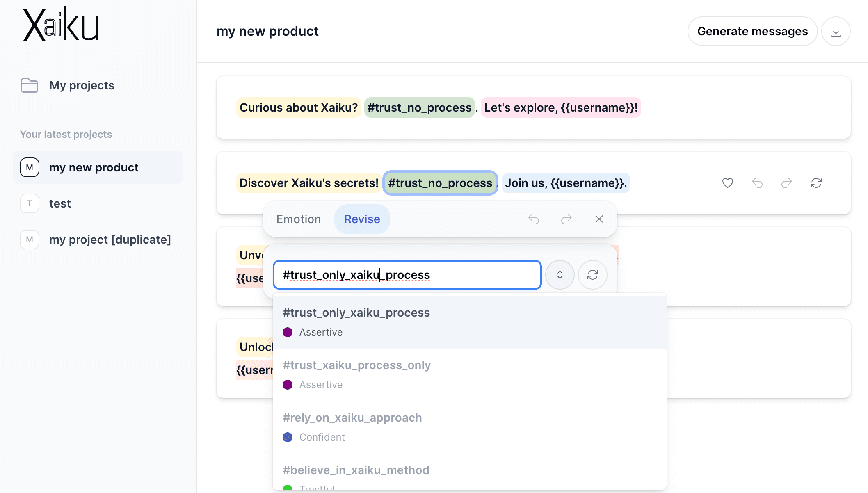The image size is (868, 493).
Task: Choose #rely_on_xaiku_approach in the dropdown
Action: click(x=352, y=418)
